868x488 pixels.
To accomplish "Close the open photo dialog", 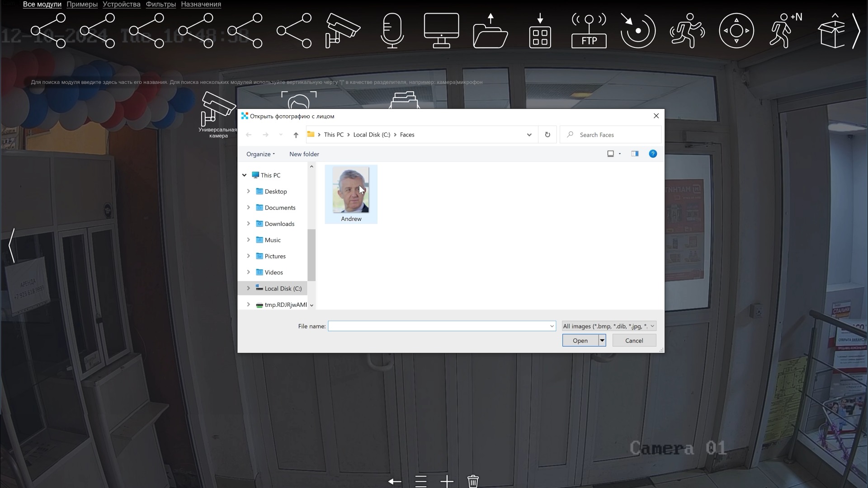I will pos(656,116).
